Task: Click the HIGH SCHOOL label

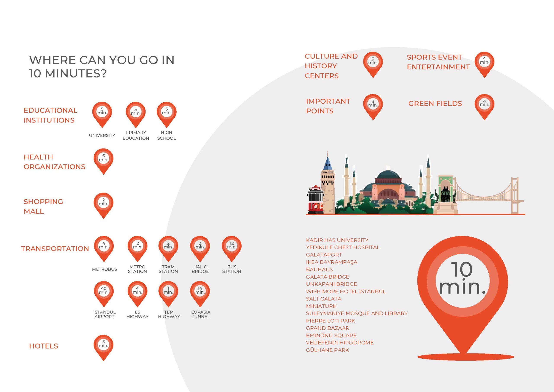Action: 166,136
